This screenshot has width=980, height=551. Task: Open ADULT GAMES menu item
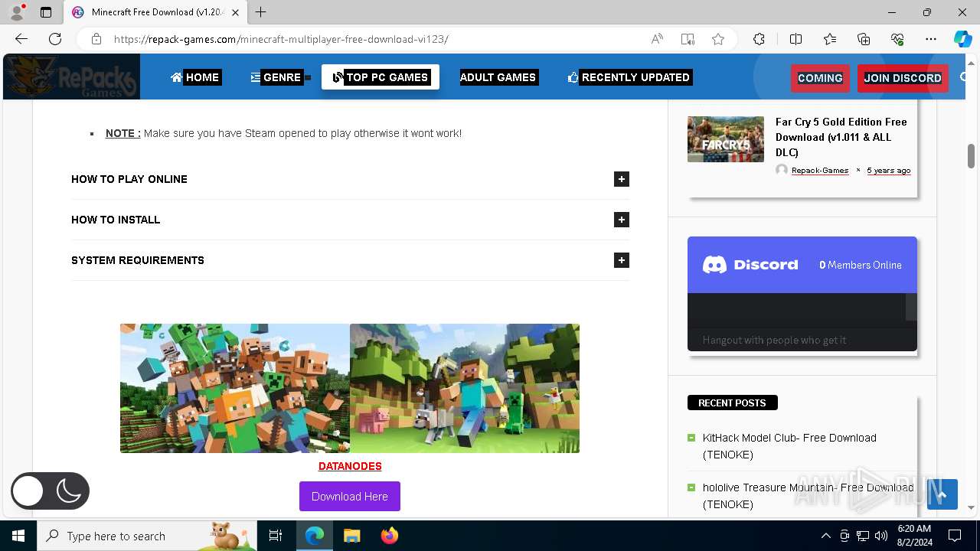(x=498, y=77)
